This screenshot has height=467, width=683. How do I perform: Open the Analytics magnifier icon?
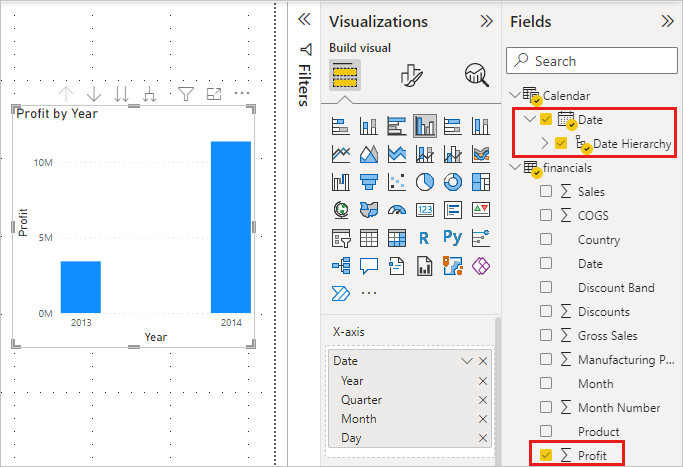(x=477, y=75)
